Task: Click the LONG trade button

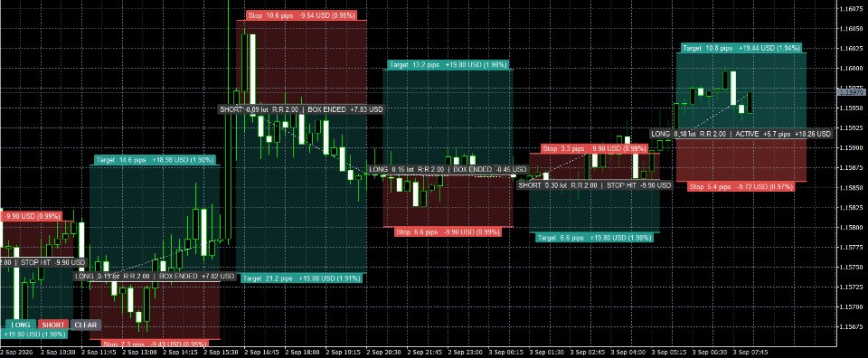Action: [x=21, y=325]
